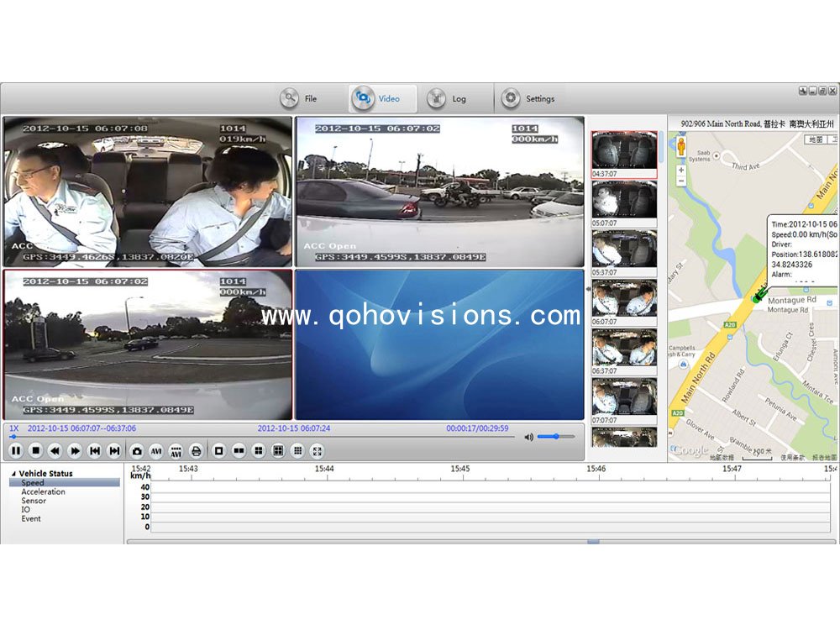Collapse the Vehicle Status tree
Screen dimensions: 840x630
(x=14, y=474)
